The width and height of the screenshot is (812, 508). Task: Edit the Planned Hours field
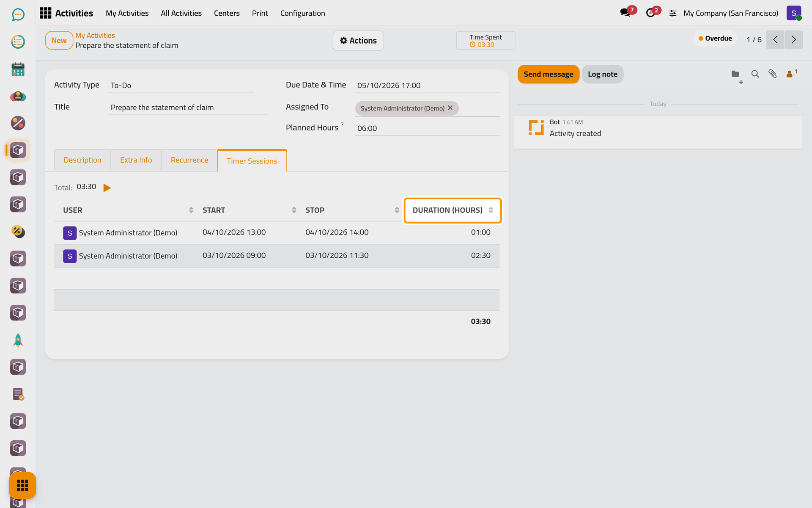click(427, 128)
